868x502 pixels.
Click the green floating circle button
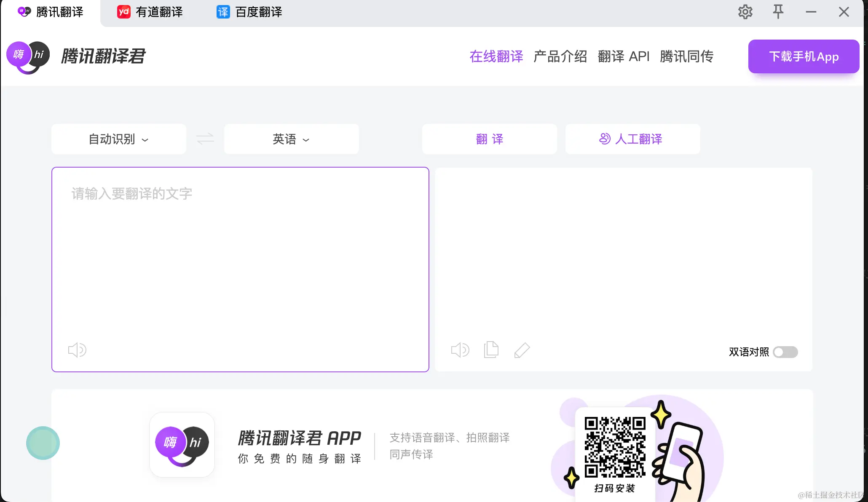[43, 443]
